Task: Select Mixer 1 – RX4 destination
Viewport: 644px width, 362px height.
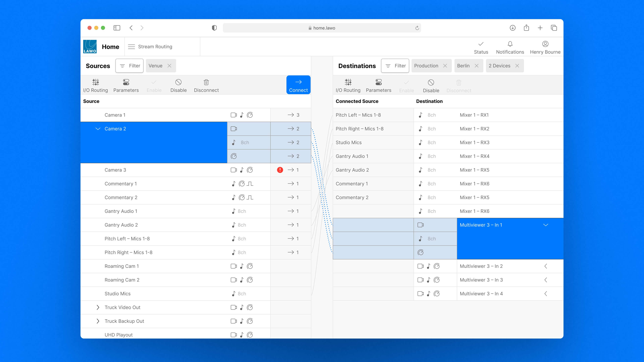Action: [x=474, y=156]
